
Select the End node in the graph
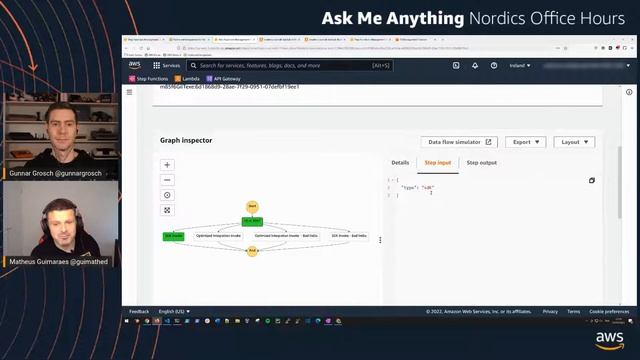click(252, 251)
